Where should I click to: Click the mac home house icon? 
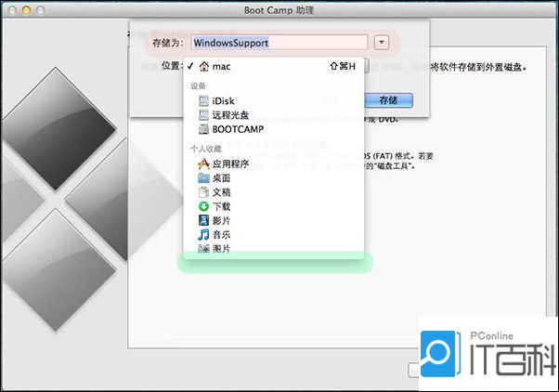click(204, 66)
